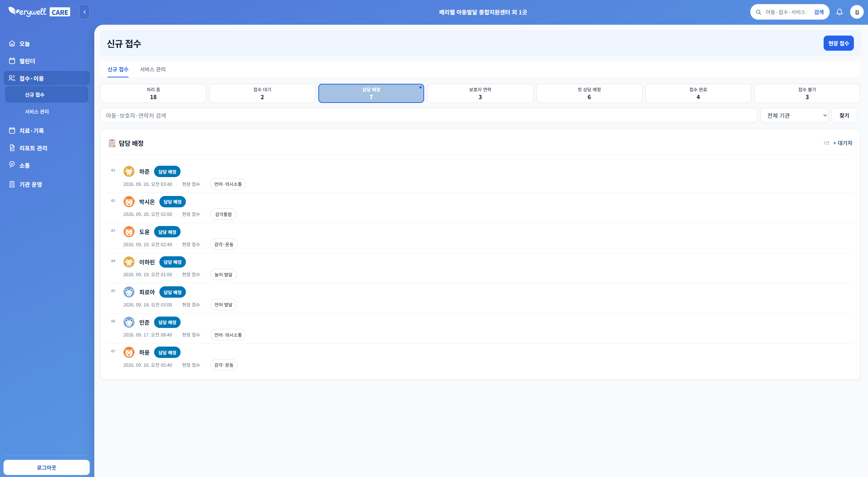Viewport: 868px width, 477px height.
Task: Filter by 접수 대기 status card
Action: tap(262, 93)
